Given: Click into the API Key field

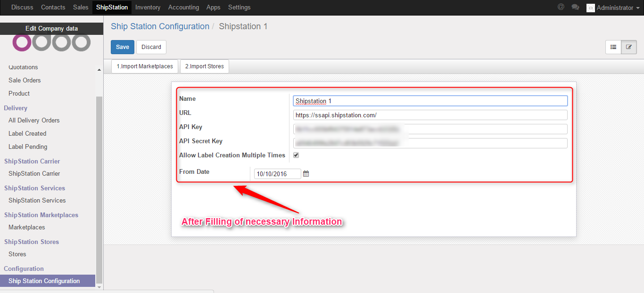Looking at the screenshot, I should [x=430, y=129].
